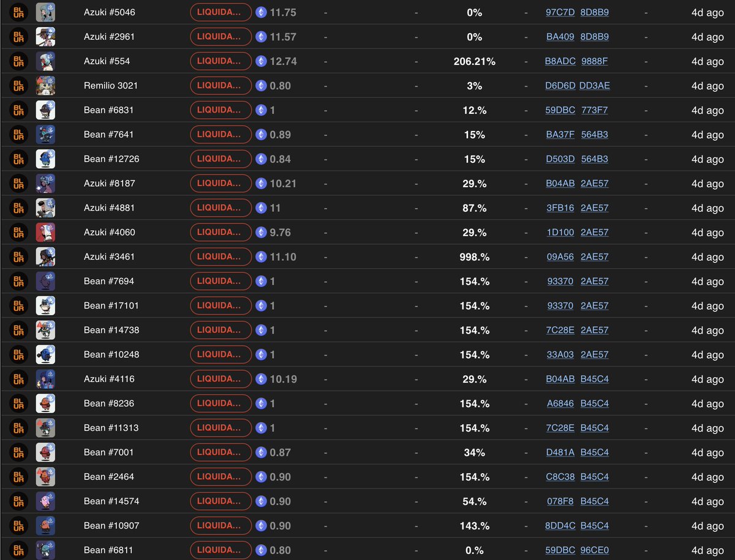The image size is (735, 560).
Task: Click the Blur logo in the Bean #7694 row
Action: click(18, 282)
